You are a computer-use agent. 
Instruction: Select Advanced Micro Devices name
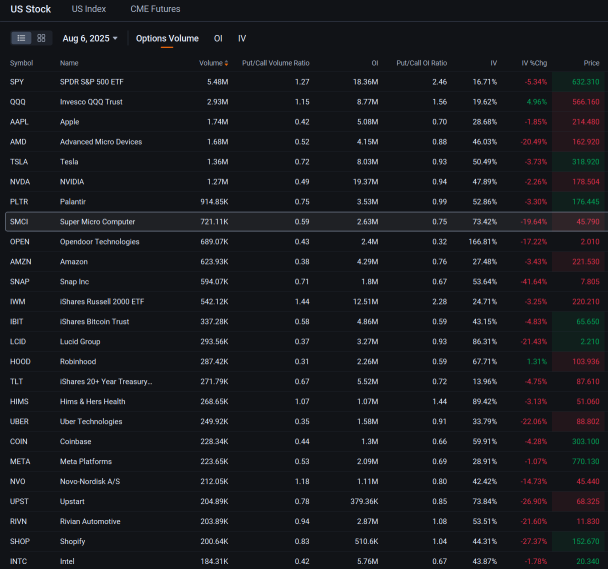(x=101, y=142)
